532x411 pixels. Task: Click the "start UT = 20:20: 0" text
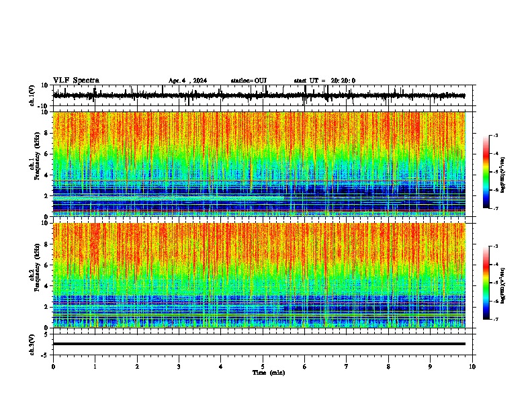click(x=324, y=81)
